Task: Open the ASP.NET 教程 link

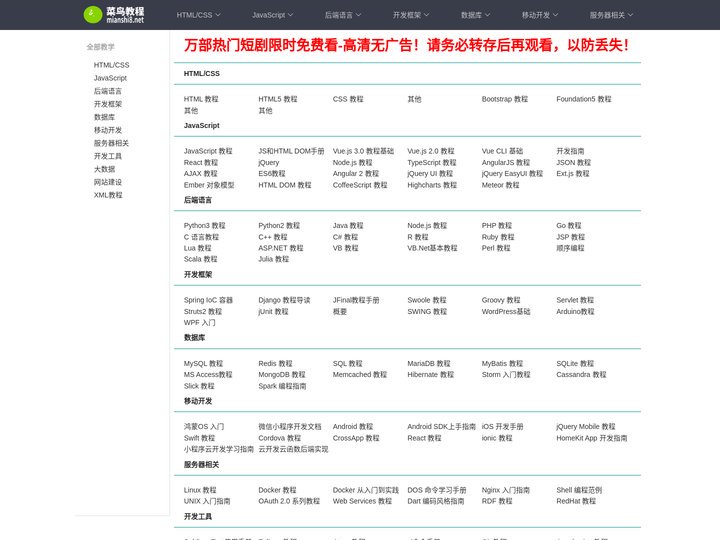Action: coord(281,248)
